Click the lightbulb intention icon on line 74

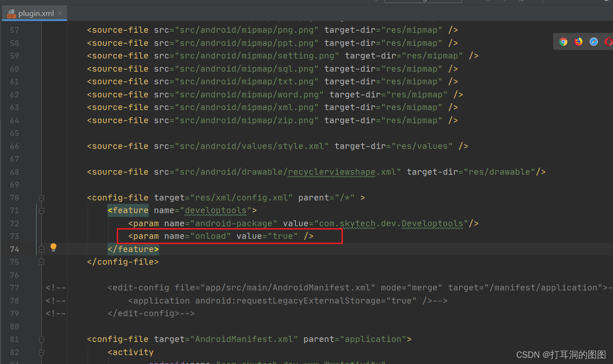click(x=53, y=247)
